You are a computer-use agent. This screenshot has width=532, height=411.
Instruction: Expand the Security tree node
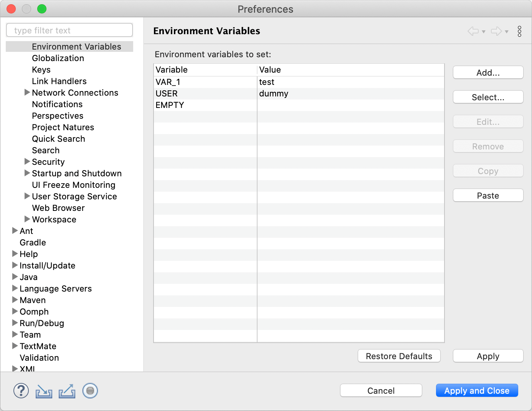27,161
